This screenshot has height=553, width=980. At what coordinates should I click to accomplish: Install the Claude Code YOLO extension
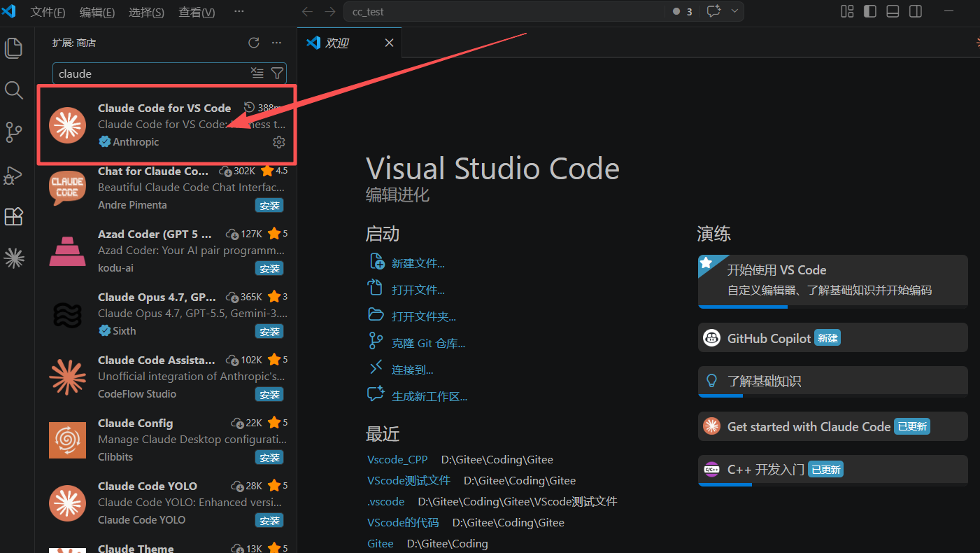269,520
